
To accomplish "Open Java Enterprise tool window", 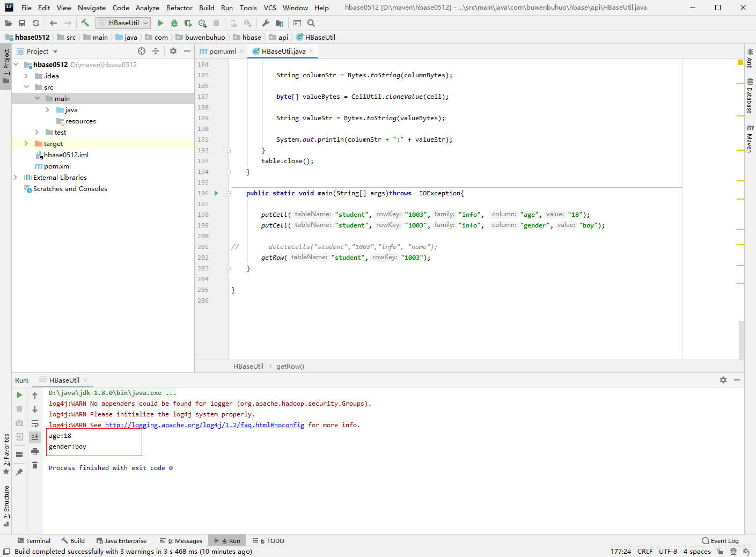I will coord(121,541).
